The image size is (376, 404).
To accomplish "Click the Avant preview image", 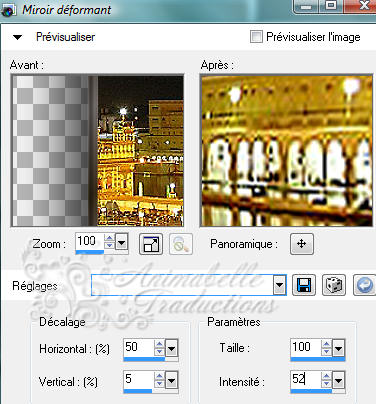I will coord(97,151).
